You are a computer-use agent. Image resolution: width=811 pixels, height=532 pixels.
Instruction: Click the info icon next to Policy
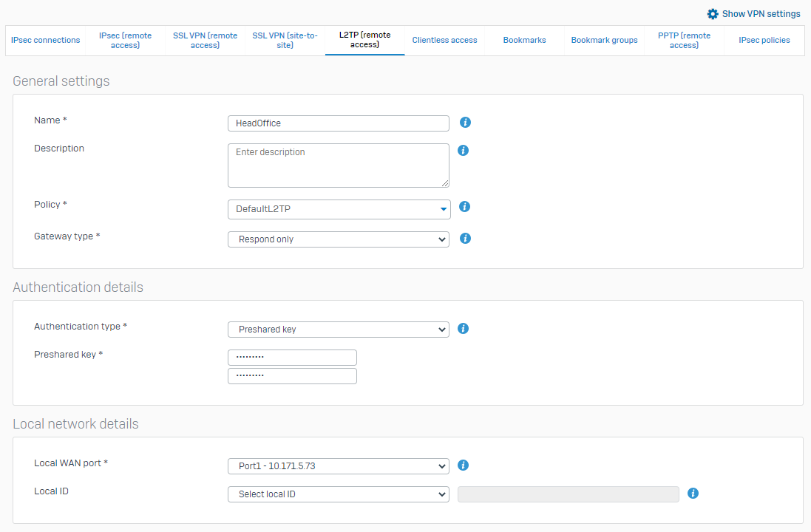pos(464,206)
